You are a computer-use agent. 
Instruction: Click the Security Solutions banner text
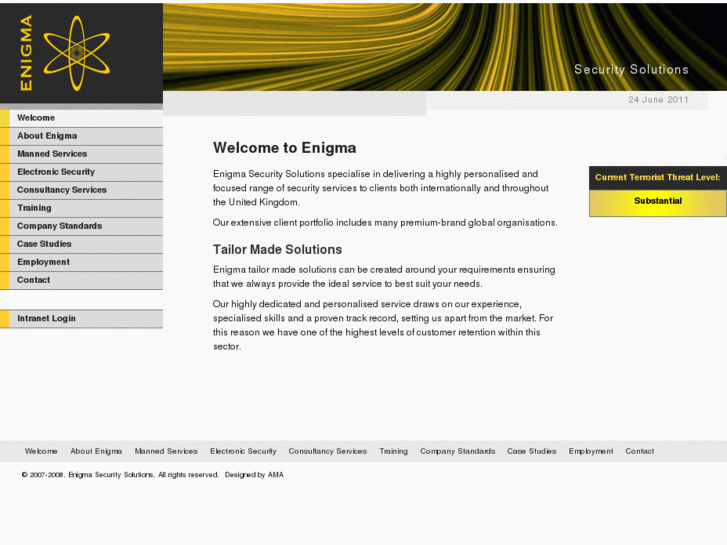point(631,70)
